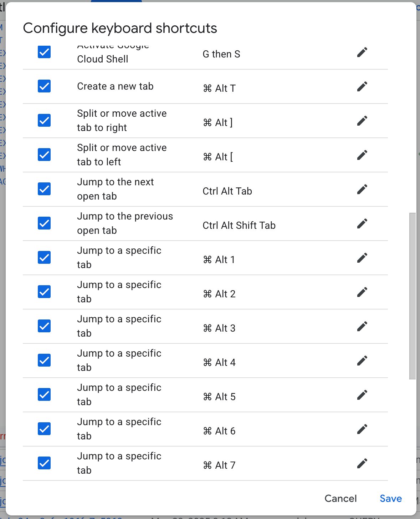
Task: Edit the ⌘ Alt 6 shortcut pencil
Action: coord(362,429)
